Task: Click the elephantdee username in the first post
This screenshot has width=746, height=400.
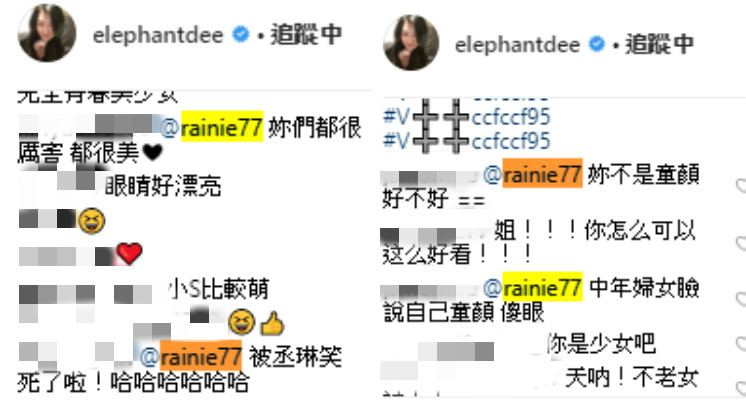Action: click(158, 35)
